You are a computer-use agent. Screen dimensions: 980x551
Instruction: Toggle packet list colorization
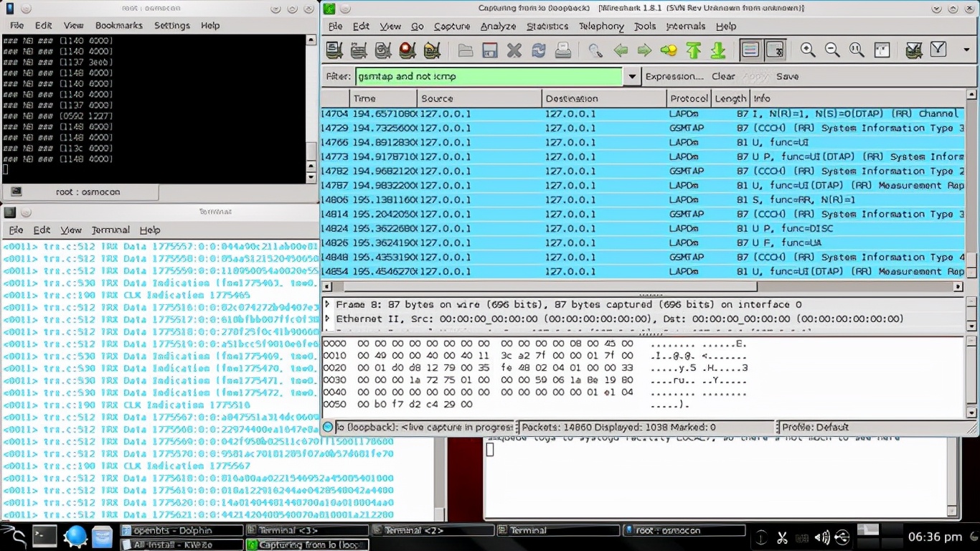pos(750,50)
